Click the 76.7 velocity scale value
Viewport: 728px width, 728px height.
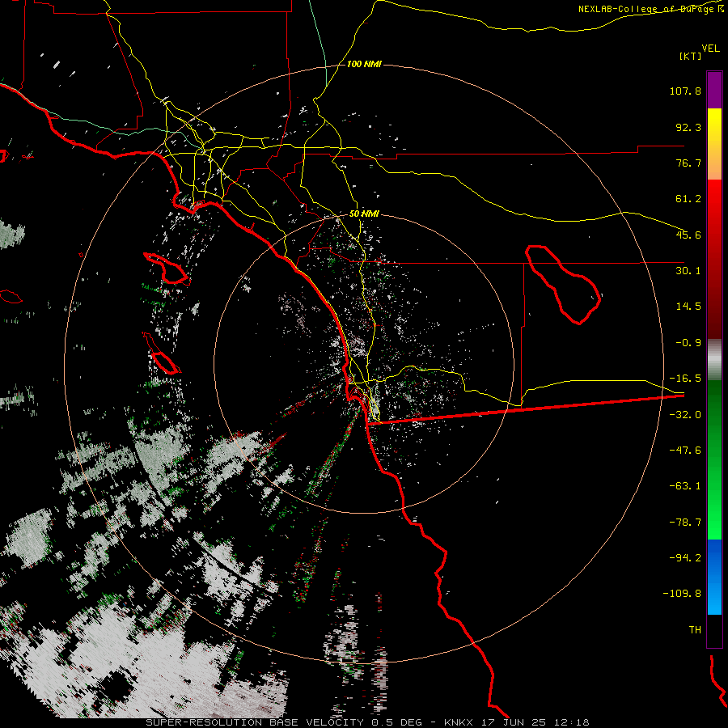click(x=688, y=163)
